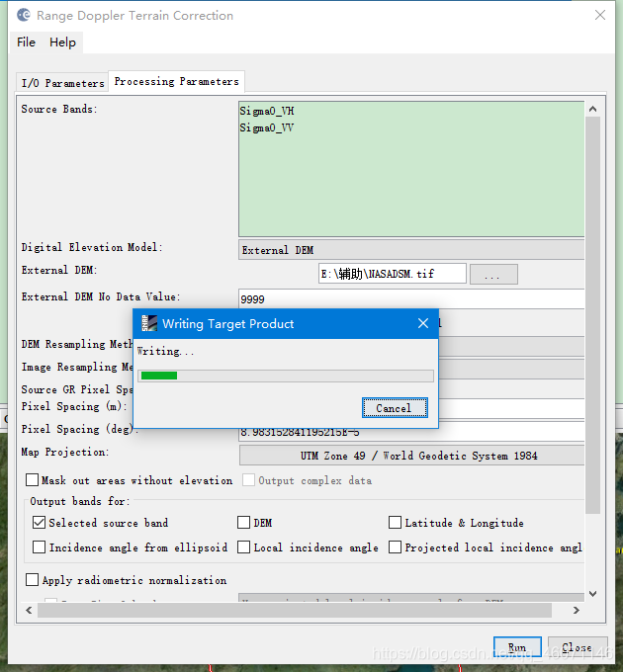Click the horizontal scrollbar left arrow
Image resolution: width=623 pixels, height=672 pixels.
point(29,610)
